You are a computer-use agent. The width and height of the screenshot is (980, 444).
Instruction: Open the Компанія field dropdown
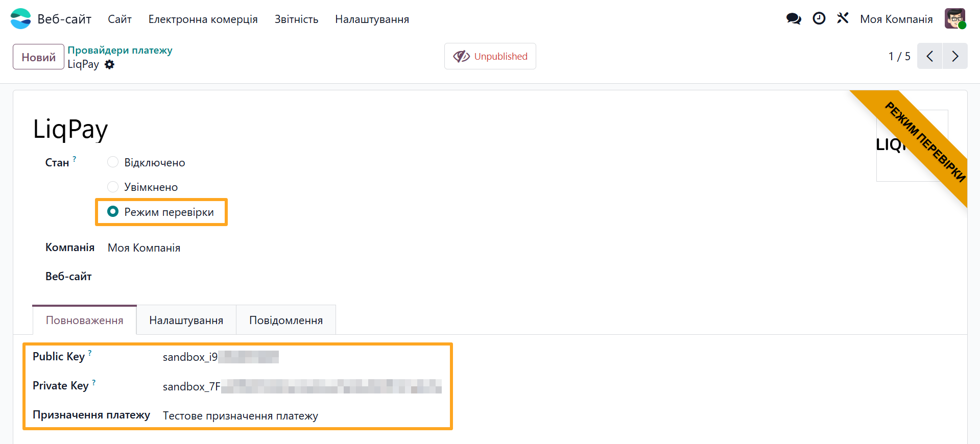point(144,248)
